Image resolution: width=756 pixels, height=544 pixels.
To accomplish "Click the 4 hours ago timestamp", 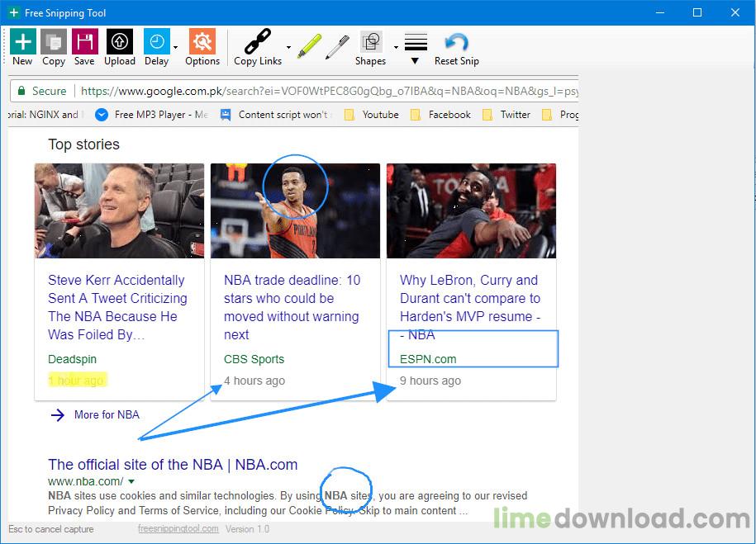I will tap(254, 381).
